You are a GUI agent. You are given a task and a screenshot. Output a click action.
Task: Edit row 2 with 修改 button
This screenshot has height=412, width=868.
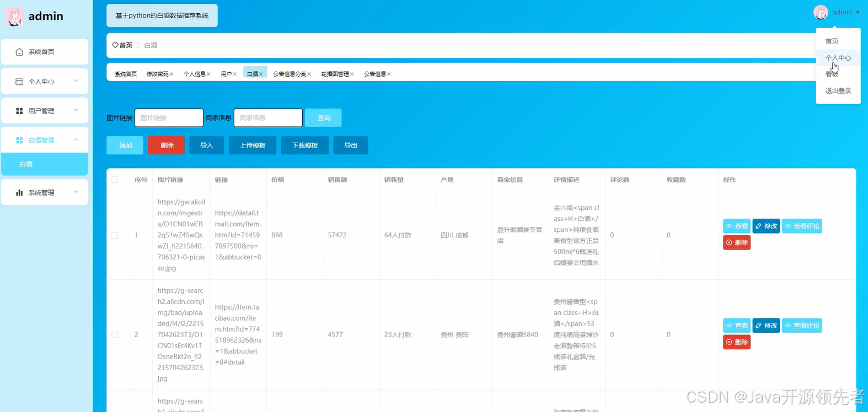click(766, 326)
